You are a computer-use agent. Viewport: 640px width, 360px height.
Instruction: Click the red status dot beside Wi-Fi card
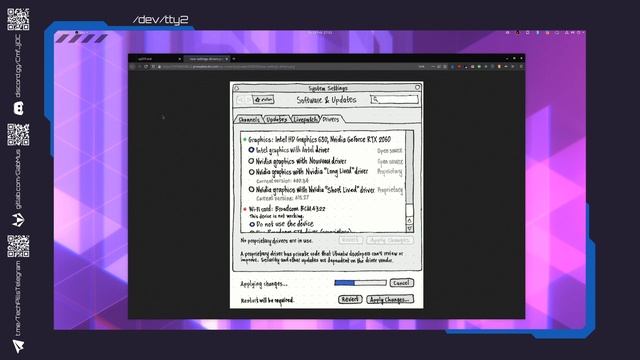coord(245,209)
